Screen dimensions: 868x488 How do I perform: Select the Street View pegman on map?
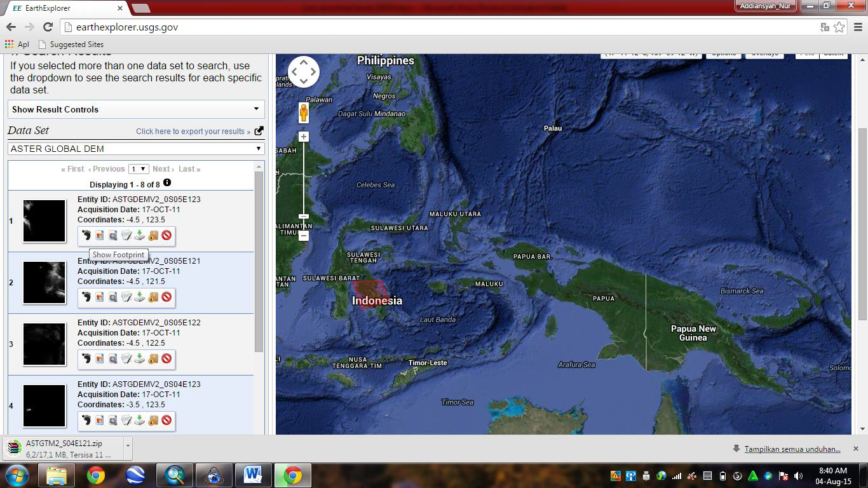pos(304,113)
